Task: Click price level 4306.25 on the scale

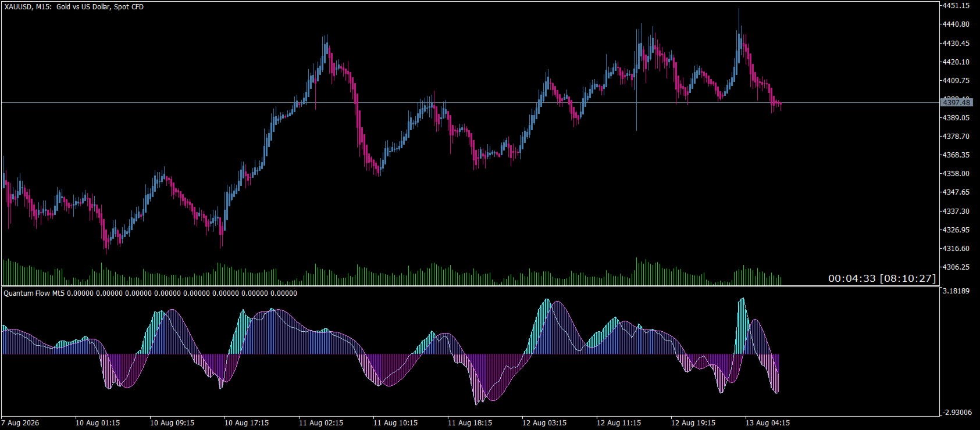Action: (x=956, y=267)
